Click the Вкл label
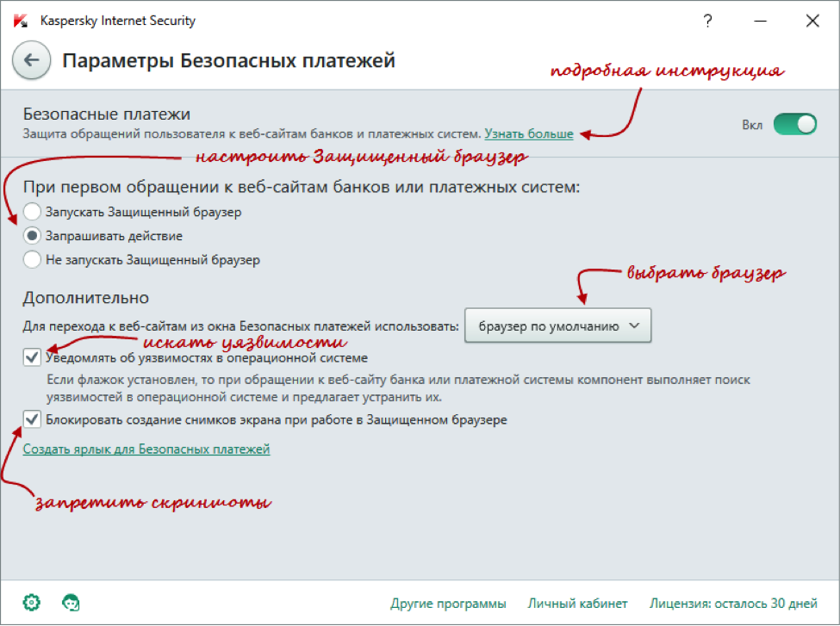The height and width of the screenshot is (626, 840). pos(752,125)
